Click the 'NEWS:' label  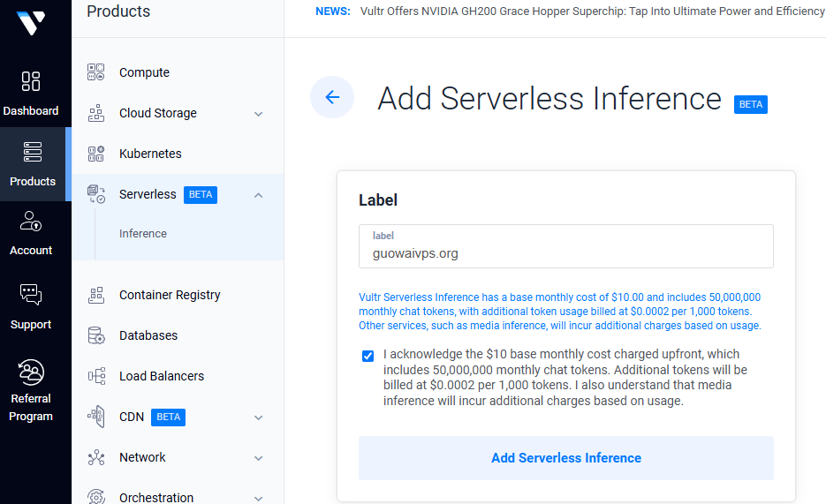pos(333,11)
